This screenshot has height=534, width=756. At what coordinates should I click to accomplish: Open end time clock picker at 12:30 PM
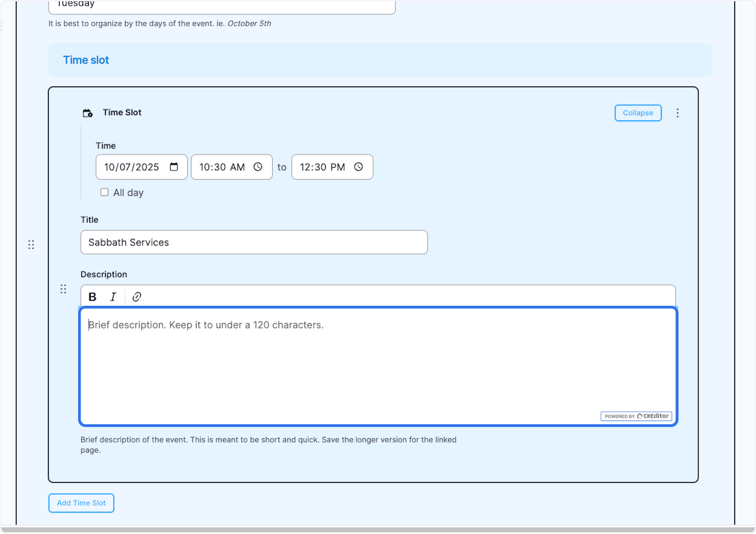(x=358, y=167)
